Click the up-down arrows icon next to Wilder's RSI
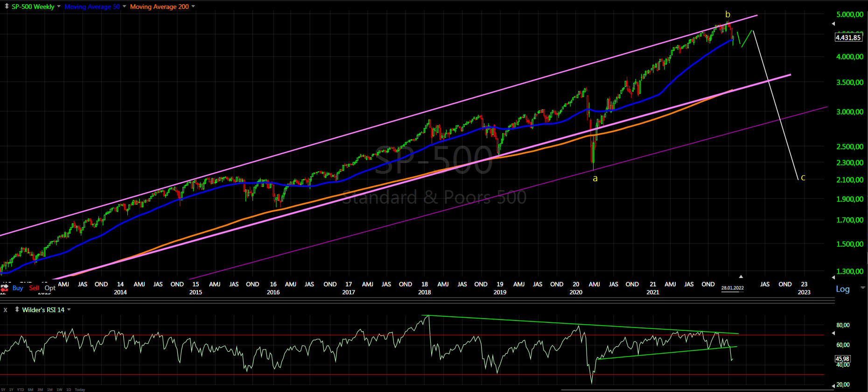 pos(17,309)
